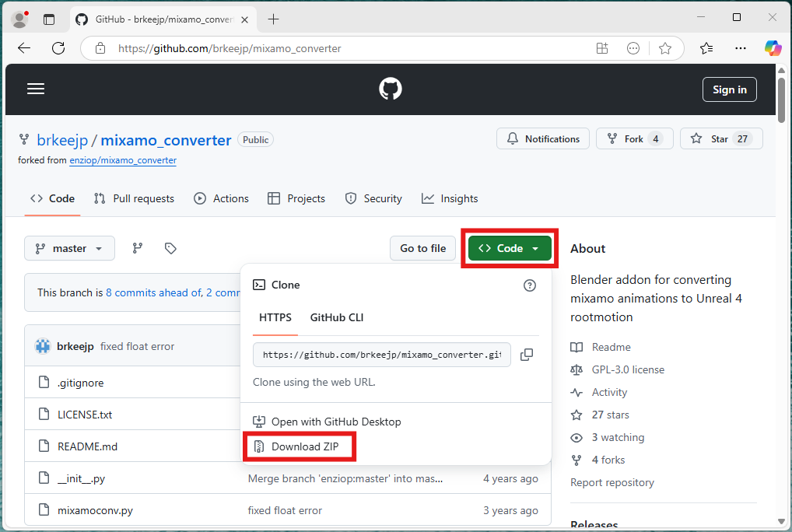The height and width of the screenshot is (532, 792).
Task: Open the browser Settings and more menu
Action: [741, 48]
